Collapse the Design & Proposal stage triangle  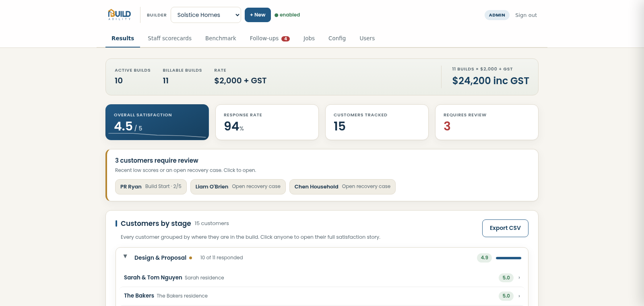point(125,256)
